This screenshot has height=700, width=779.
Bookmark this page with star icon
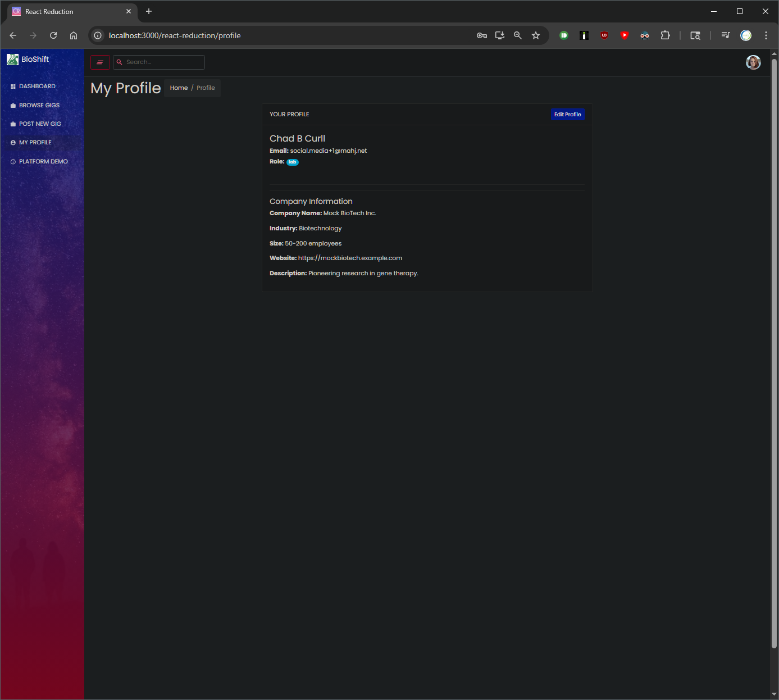pyautogui.click(x=536, y=35)
